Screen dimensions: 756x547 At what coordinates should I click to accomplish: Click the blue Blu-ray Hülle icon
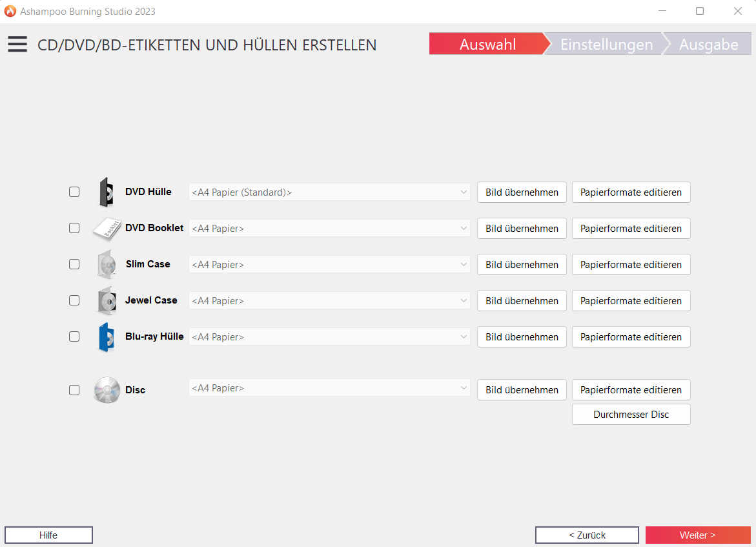point(106,337)
